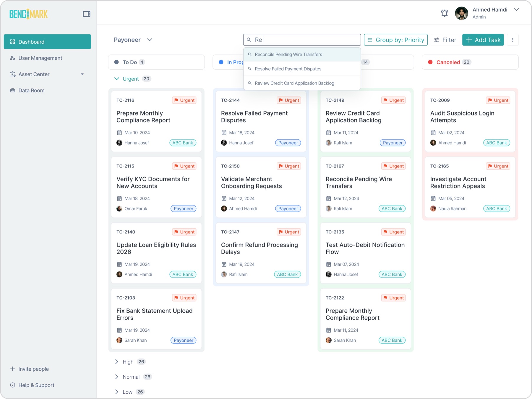Image resolution: width=532 pixels, height=399 pixels.
Task: Click the Urgent flag on TC-2167
Action: coord(393,166)
